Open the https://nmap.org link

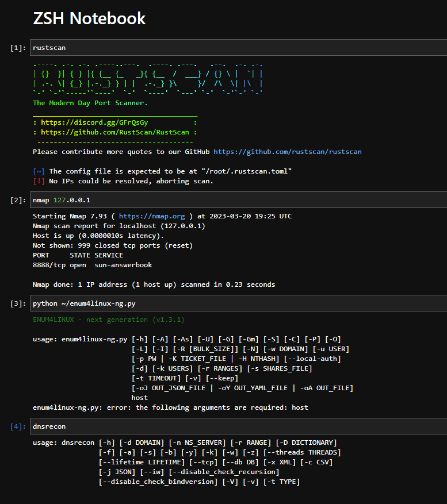point(152,216)
